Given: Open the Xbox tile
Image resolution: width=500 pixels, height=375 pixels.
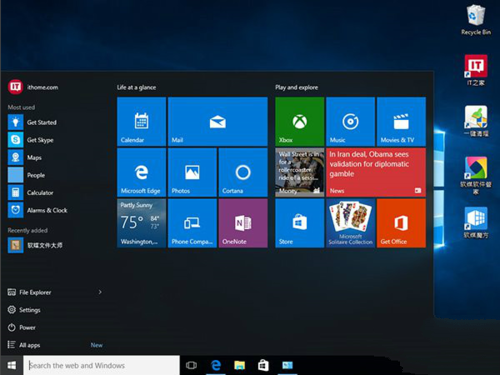Looking at the screenshot, I should 299,122.
